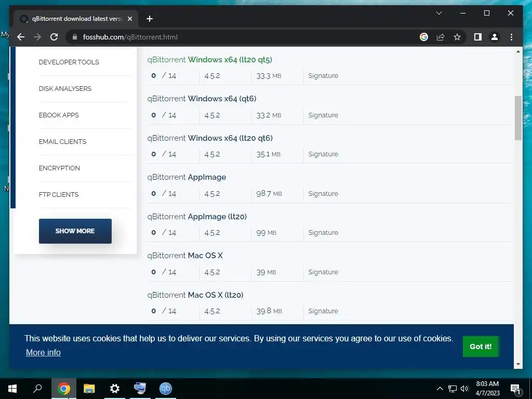Click the 33.3 MB file size
This screenshot has height=399, width=532.
pyautogui.click(x=269, y=76)
